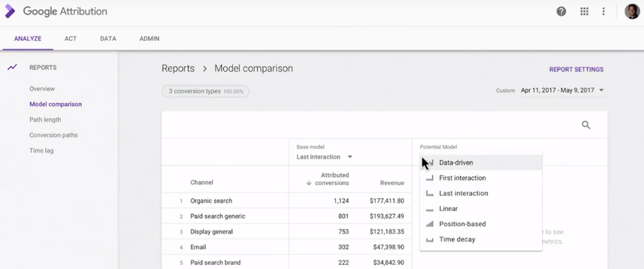Click the Model comparison breadcrumb title
This screenshot has height=269, width=644.
click(253, 68)
